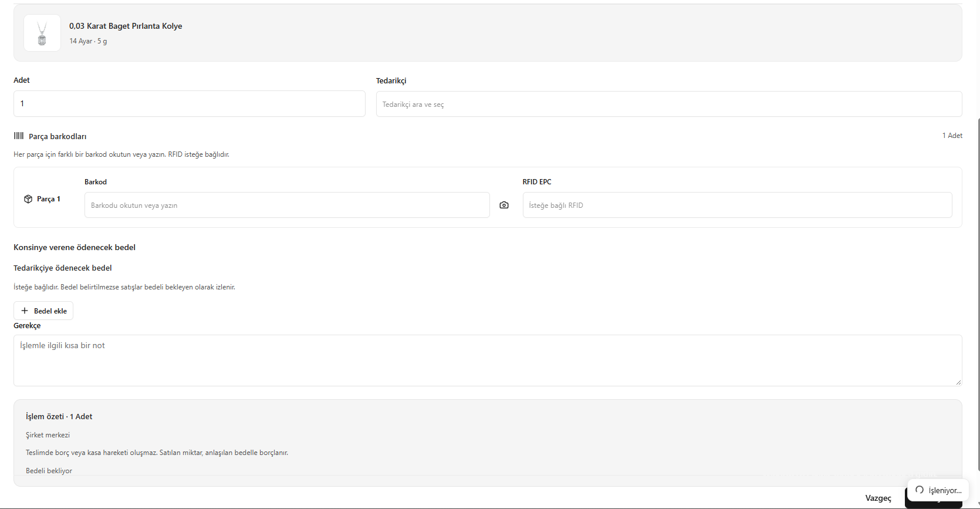The image size is (980, 509).
Task: Click the spinner icon beside İşleniyor
Action: click(920, 490)
